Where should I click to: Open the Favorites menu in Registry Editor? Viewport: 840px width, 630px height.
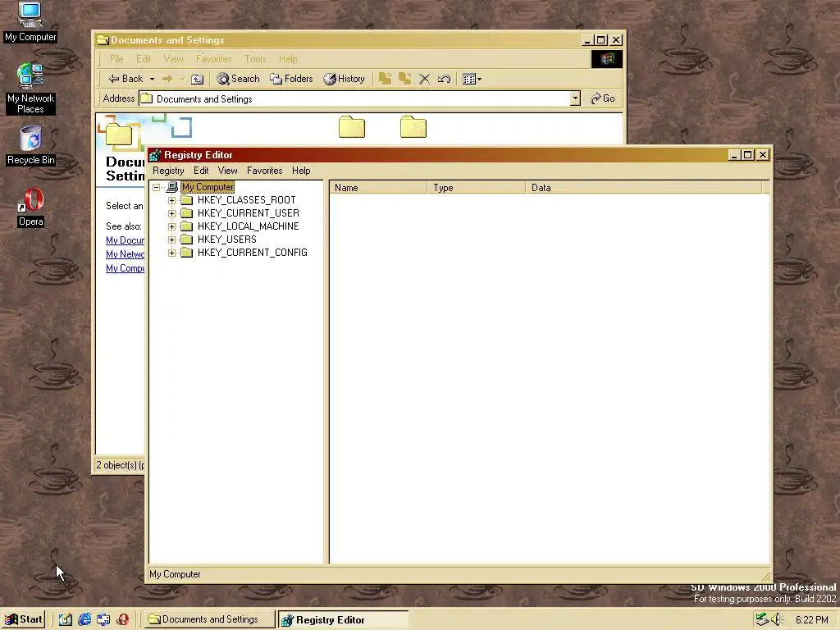[264, 171]
